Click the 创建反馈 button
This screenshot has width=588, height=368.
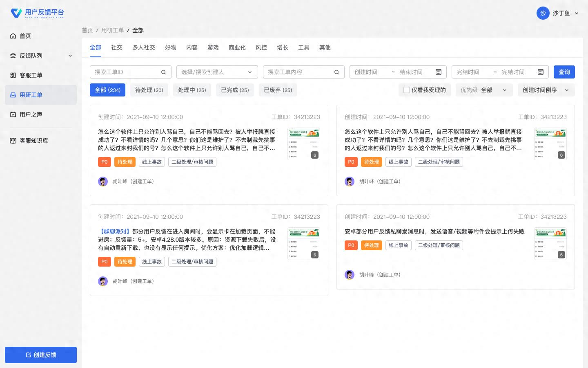(41, 355)
